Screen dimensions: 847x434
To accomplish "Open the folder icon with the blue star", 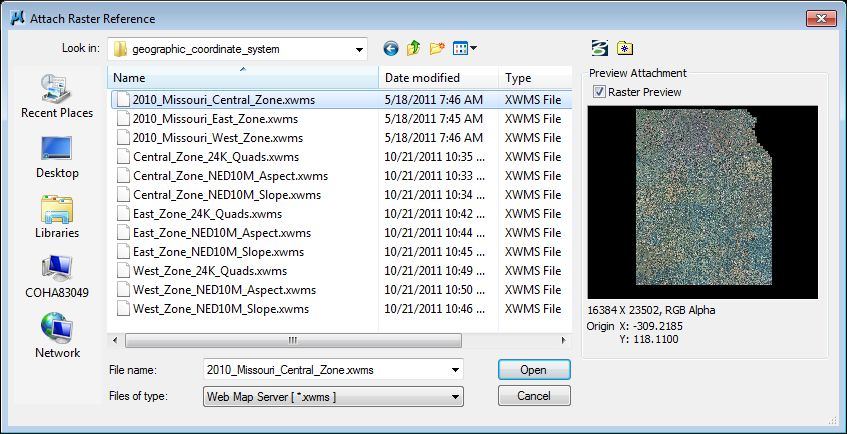I will pyautogui.click(x=625, y=48).
